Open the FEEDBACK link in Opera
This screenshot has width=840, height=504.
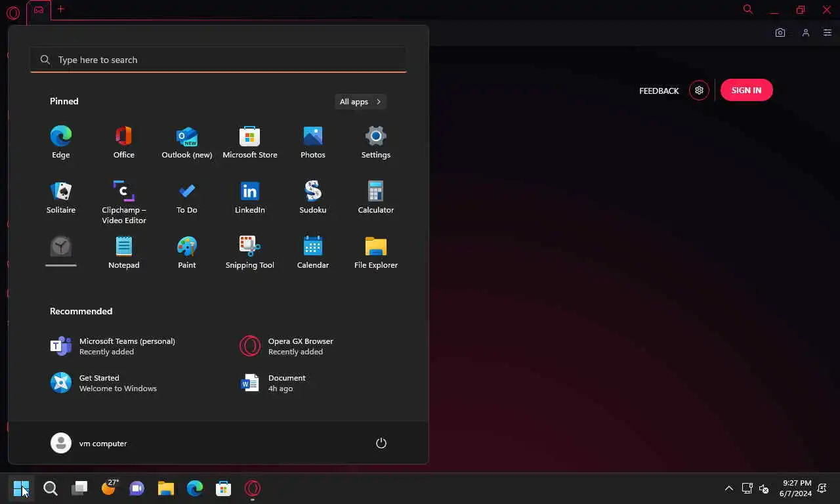pyautogui.click(x=659, y=91)
